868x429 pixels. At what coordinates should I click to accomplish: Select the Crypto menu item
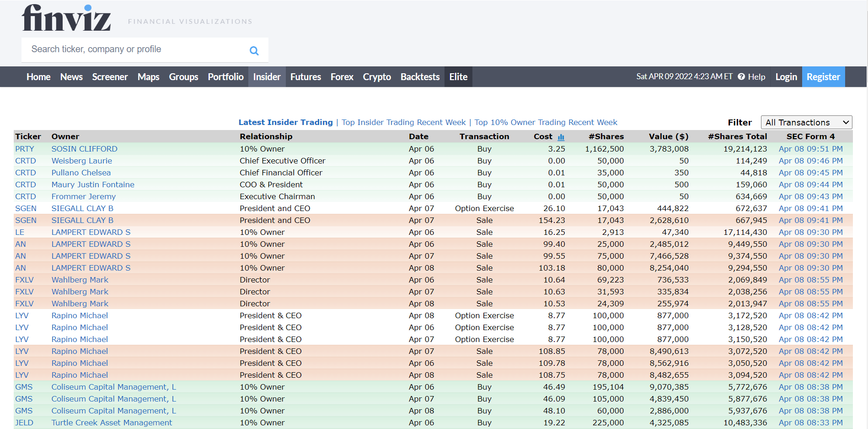pos(376,76)
